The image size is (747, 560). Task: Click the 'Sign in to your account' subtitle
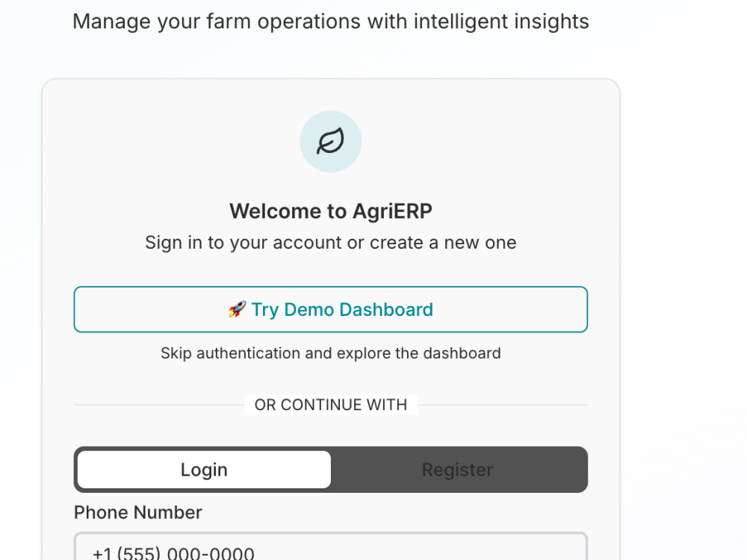331,243
